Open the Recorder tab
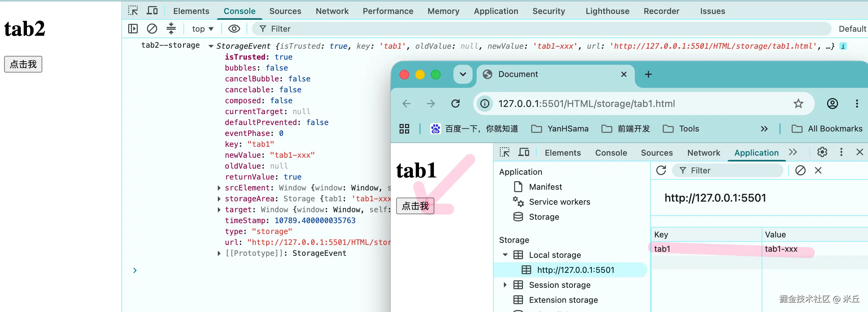Screen dimensions: 868x312 pos(661,11)
